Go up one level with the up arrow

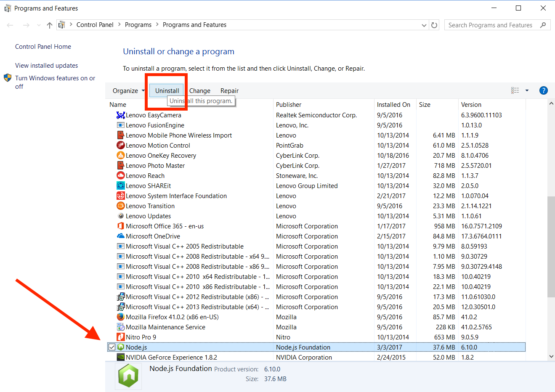point(50,25)
